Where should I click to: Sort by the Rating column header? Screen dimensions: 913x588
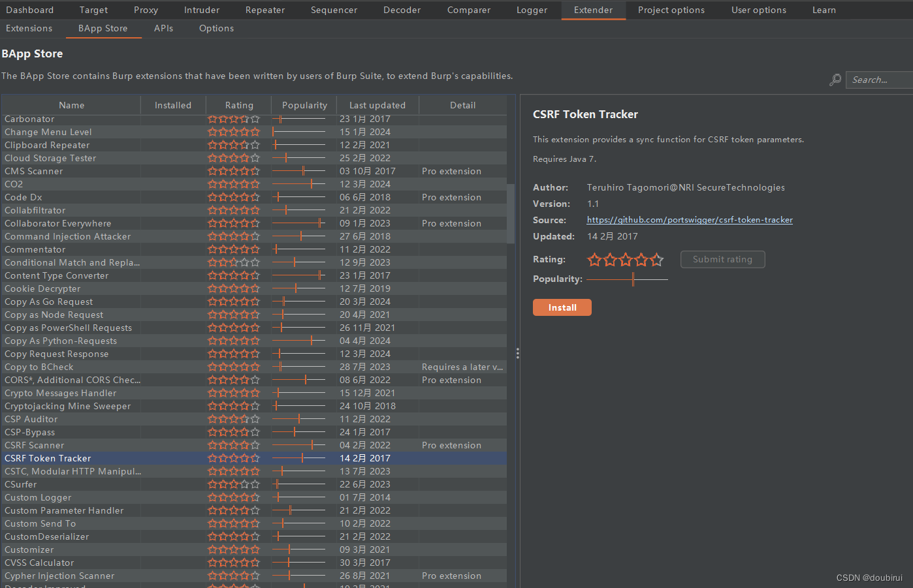tap(239, 105)
